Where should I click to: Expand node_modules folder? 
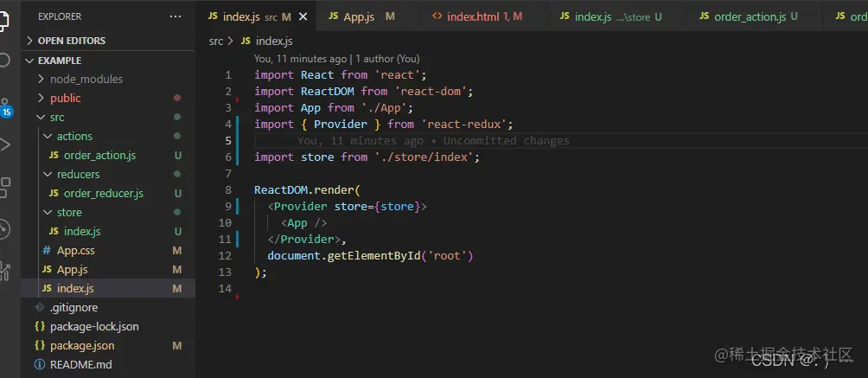click(86, 80)
